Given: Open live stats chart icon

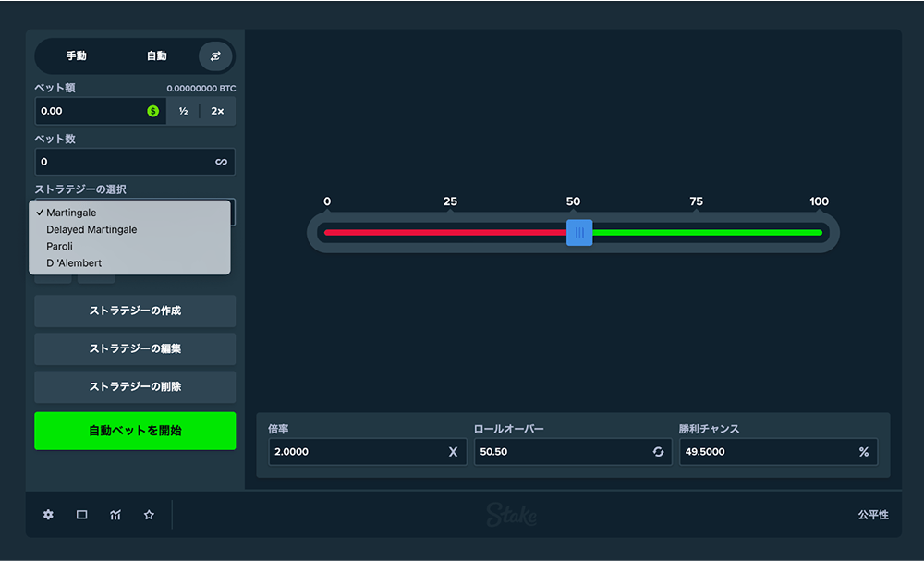Looking at the screenshot, I should point(115,515).
